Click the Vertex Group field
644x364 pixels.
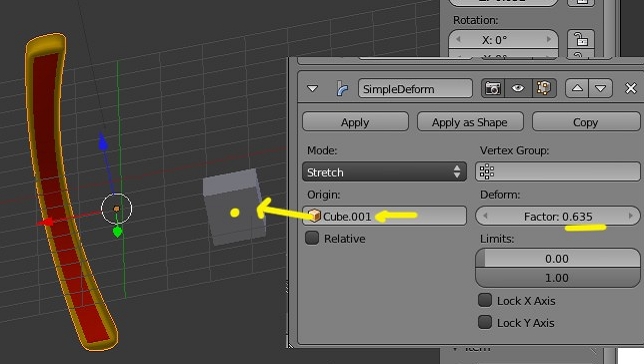(x=557, y=172)
